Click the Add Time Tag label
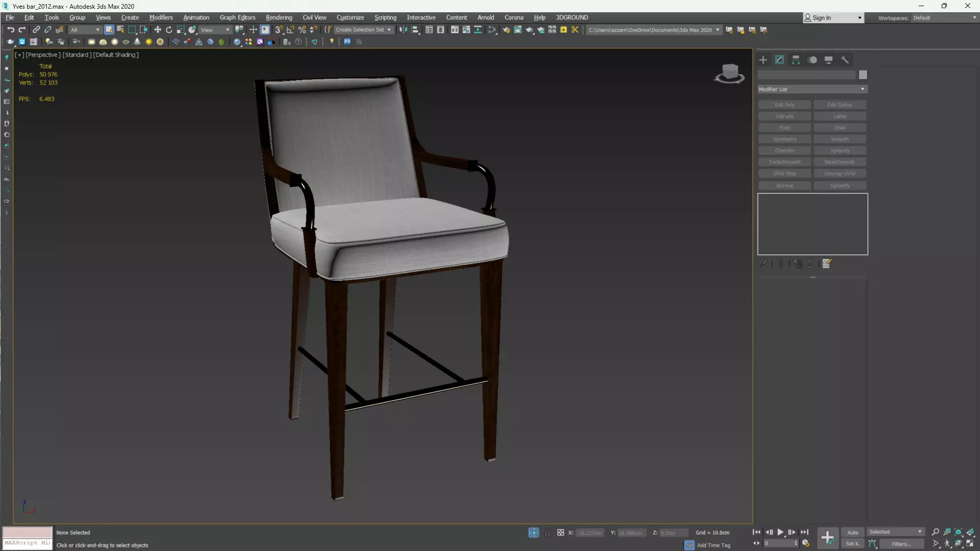 click(713, 545)
